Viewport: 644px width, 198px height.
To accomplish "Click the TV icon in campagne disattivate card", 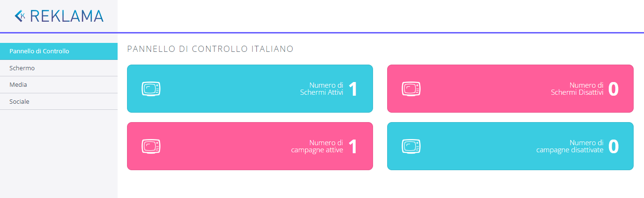I will tap(411, 146).
